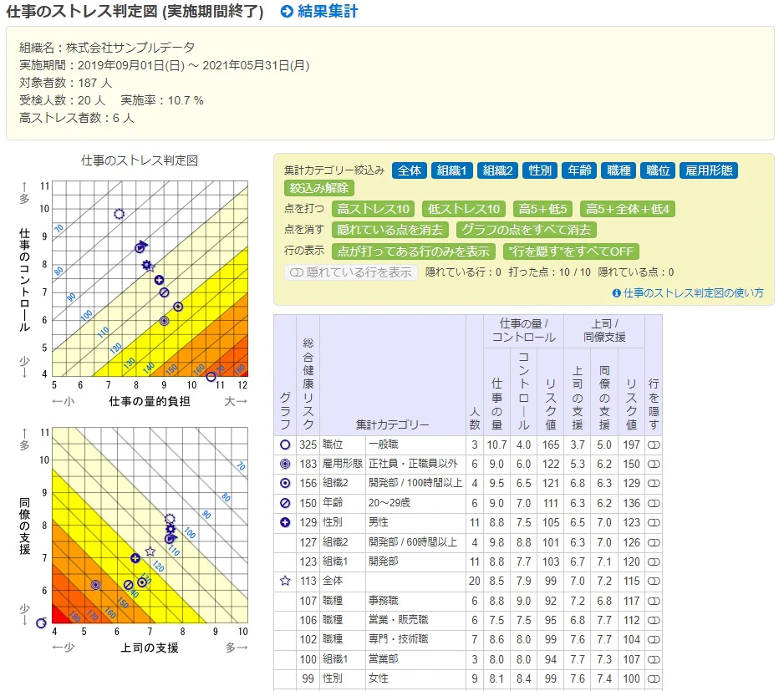Click the plus-circle graph marker for 男性 row

click(x=285, y=522)
